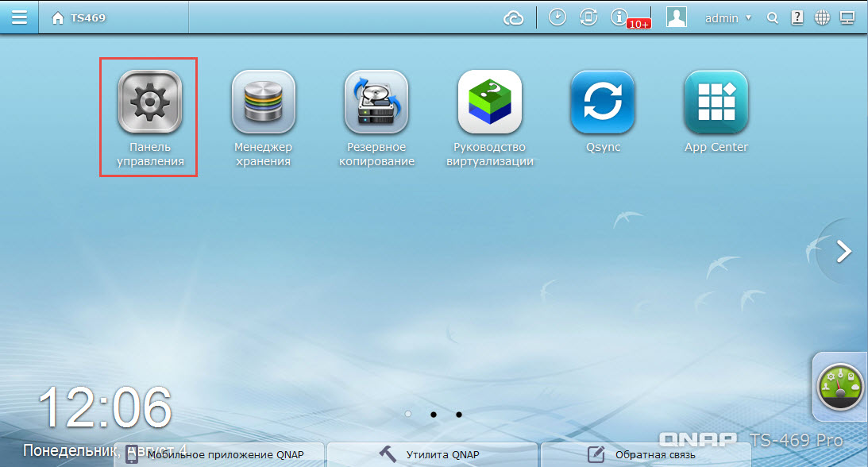Open desktop preferences monitor icon
The width and height of the screenshot is (868, 467).
847,17
